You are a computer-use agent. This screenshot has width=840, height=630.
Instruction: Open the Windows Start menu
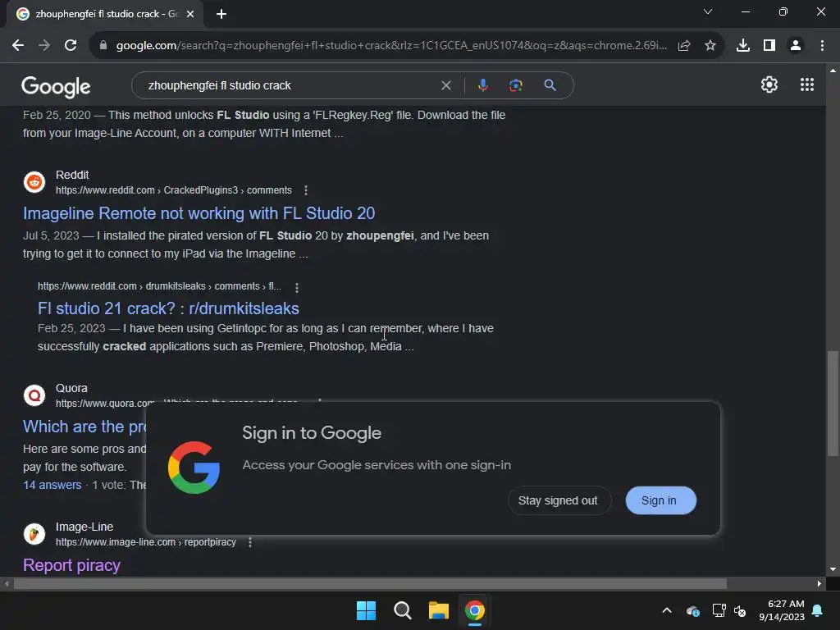tap(367, 610)
